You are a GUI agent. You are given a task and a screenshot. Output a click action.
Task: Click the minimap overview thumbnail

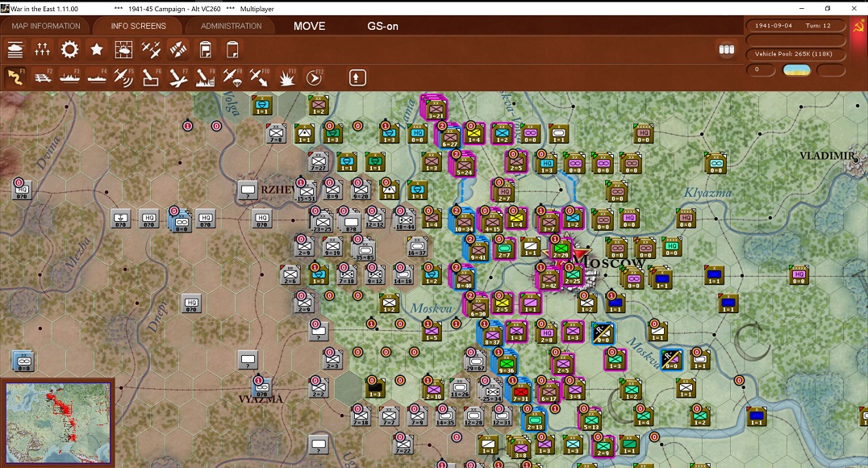point(58,423)
